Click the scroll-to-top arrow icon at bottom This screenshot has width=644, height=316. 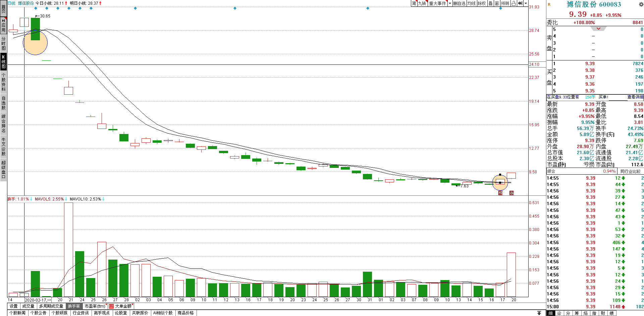coord(539,313)
